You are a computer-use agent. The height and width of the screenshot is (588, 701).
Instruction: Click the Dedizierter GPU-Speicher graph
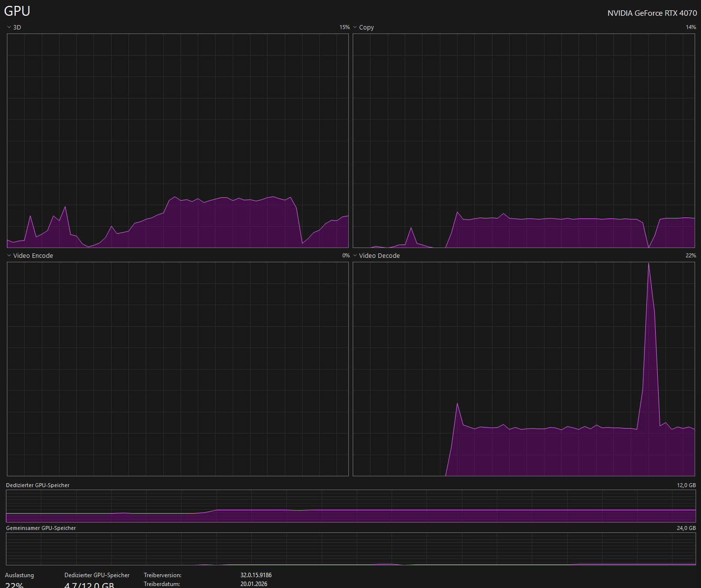pos(351,506)
